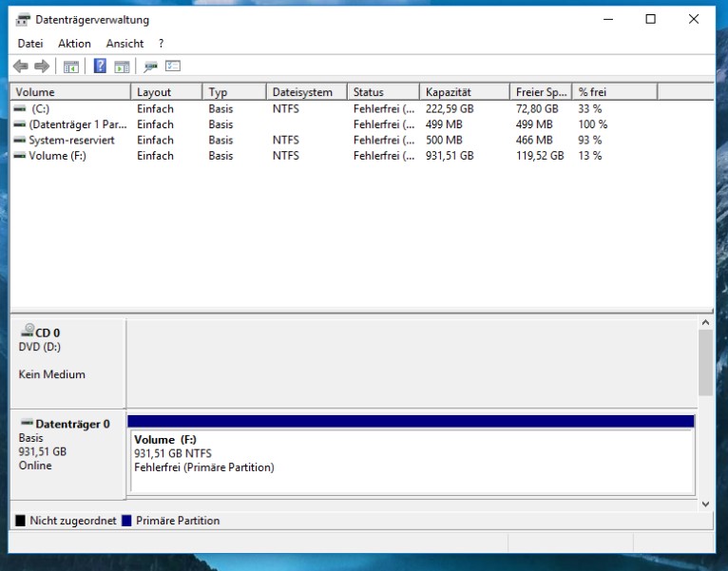Sort by the Status column header

tap(384, 92)
